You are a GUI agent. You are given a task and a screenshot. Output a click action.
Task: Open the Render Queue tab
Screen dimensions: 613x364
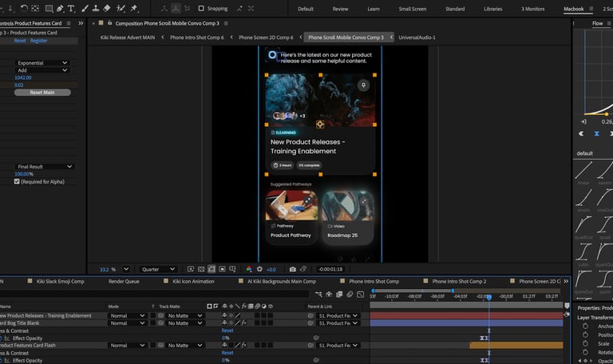(124, 282)
